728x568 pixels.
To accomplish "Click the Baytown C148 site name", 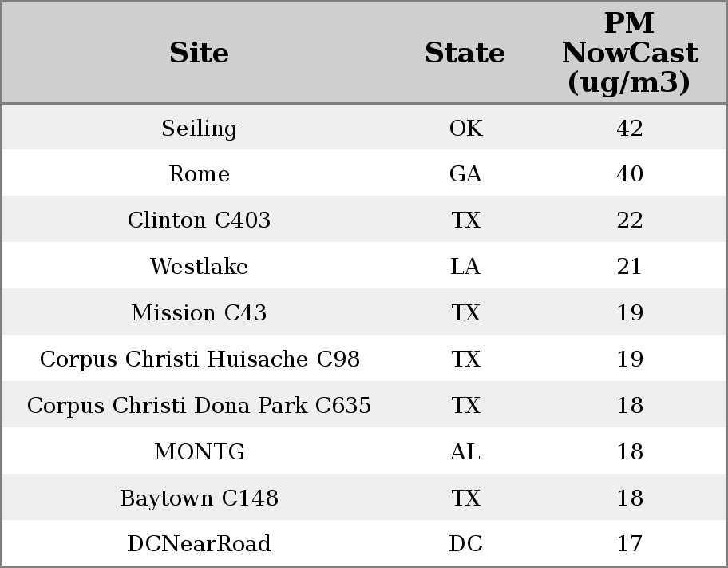I will pyautogui.click(x=199, y=498).
